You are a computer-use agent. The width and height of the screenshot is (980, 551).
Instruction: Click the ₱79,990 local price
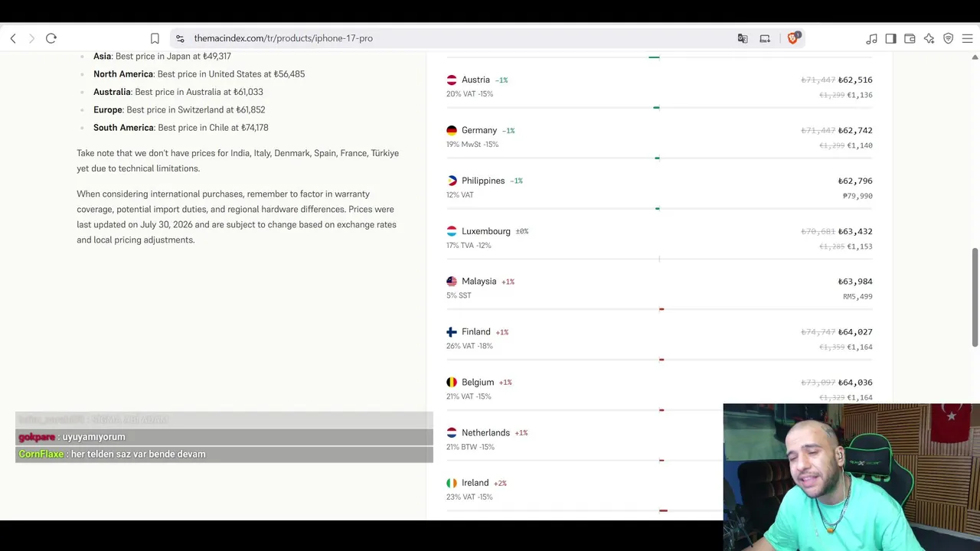click(x=857, y=196)
